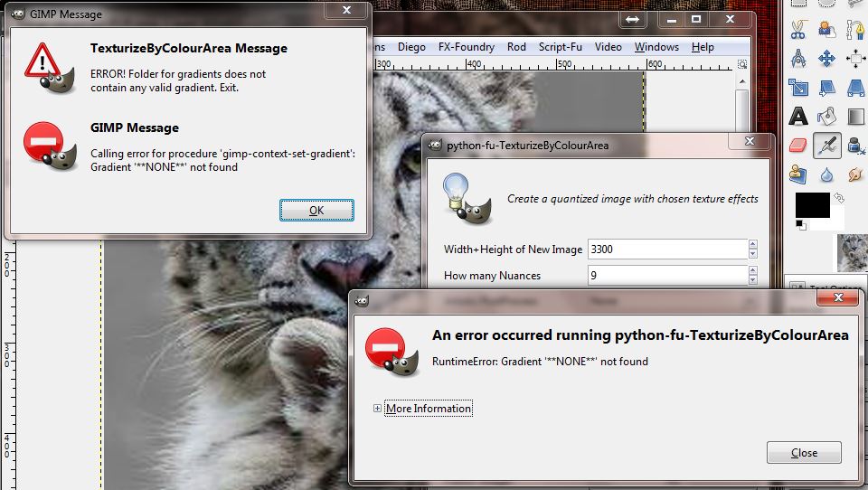Increase Width+Height of New Image value
The height and width of the screenshot is (490, 868).
[x=752, y=244]
